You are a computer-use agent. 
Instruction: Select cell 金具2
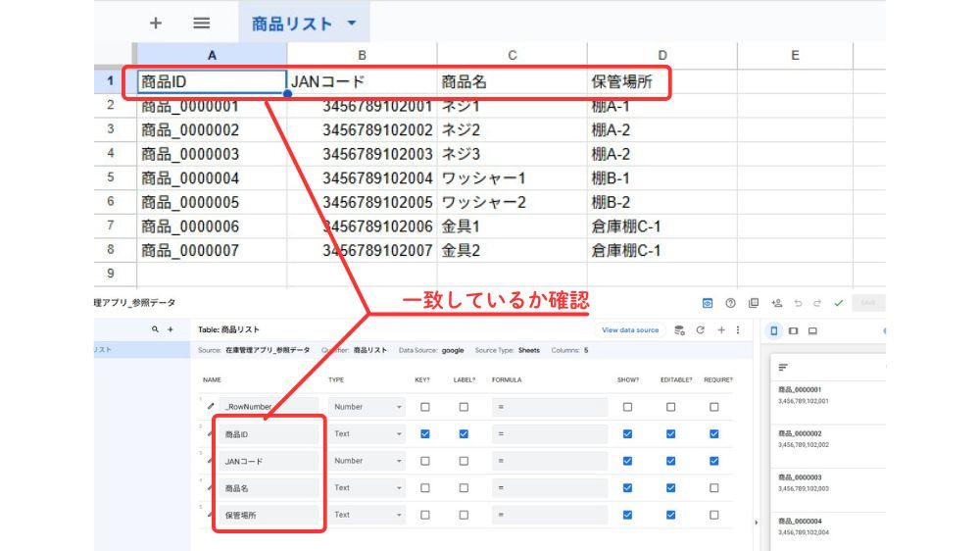pyautogui.click(x=512, y=250)
